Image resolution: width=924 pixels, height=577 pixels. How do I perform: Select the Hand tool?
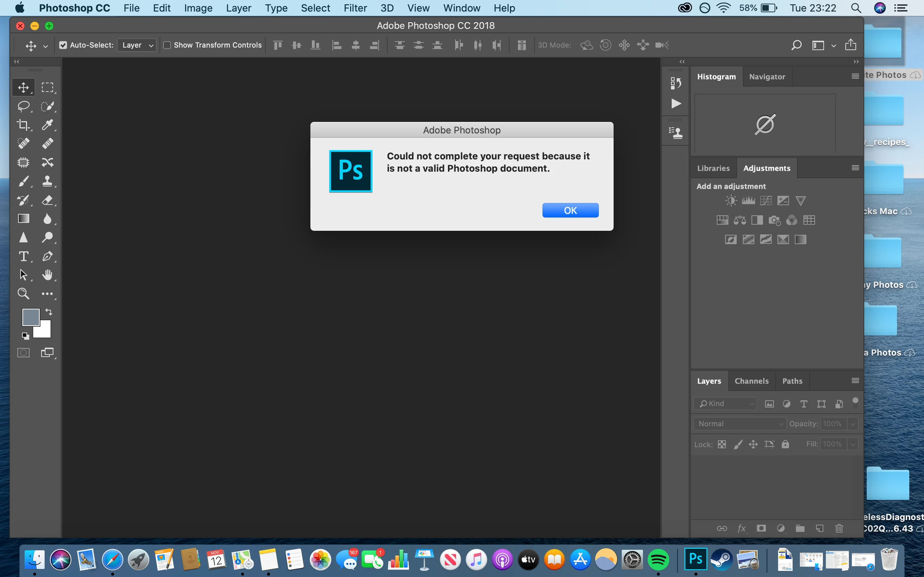pyautogui.click(x=47, y=275)
